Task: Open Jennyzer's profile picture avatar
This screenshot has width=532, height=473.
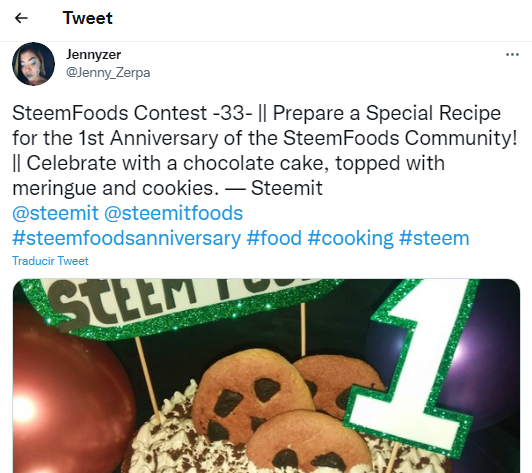Action: pyautogui.click(x=33, y=64)
